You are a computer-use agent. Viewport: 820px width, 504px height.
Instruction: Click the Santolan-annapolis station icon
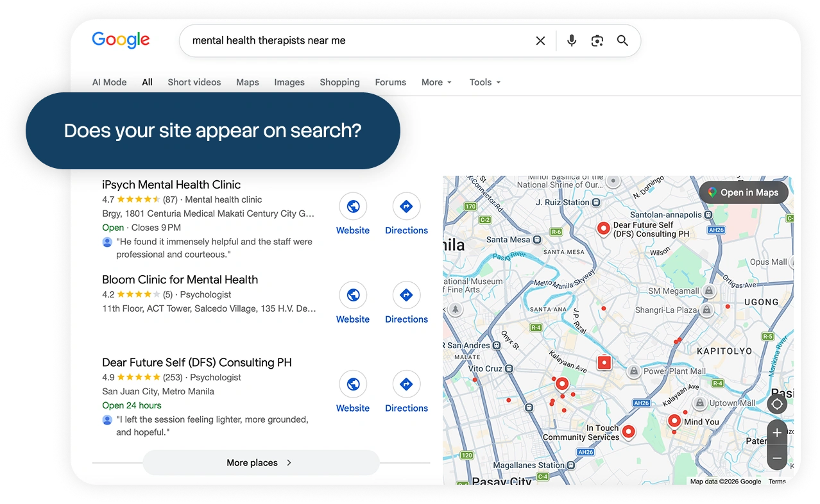(709, 215)
